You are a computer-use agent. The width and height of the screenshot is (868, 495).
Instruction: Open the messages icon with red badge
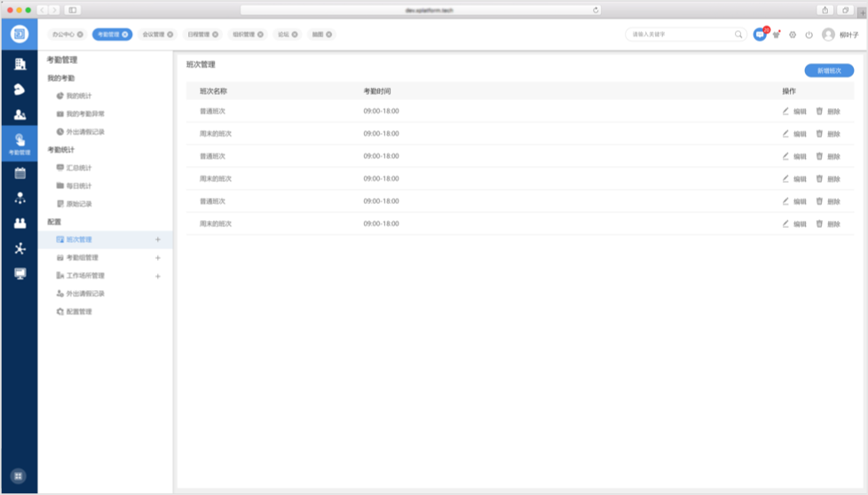point(760,35)
